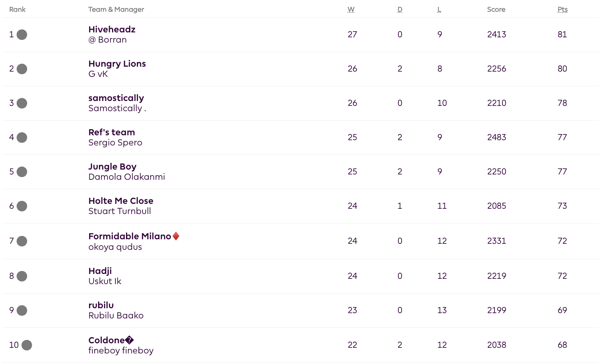This screenshot has width=599, height=364.
Task: Click red diamond beside Formidable Milano
Action: pos(176,236)
